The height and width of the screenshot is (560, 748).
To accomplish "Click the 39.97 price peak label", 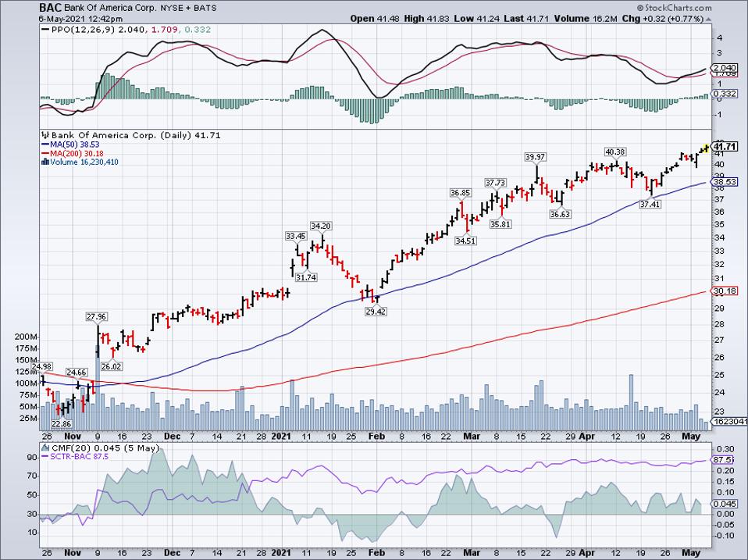I will tap(536, 157).
